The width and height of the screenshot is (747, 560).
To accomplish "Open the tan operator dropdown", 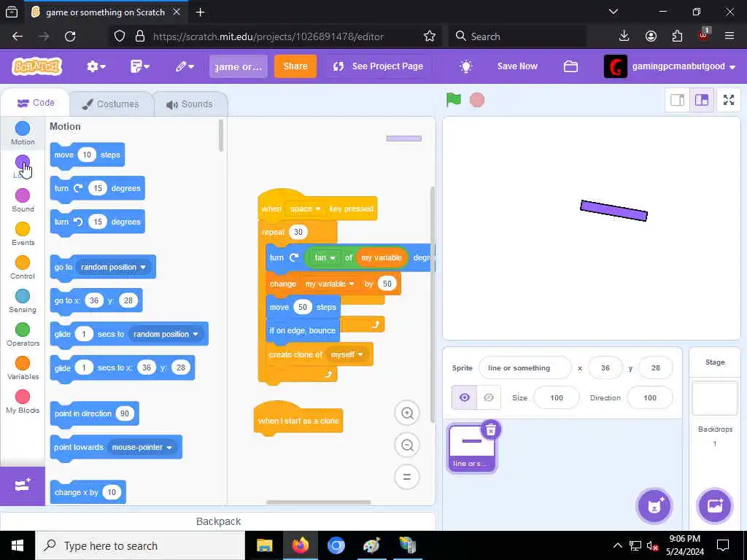I will click(325, 257).
